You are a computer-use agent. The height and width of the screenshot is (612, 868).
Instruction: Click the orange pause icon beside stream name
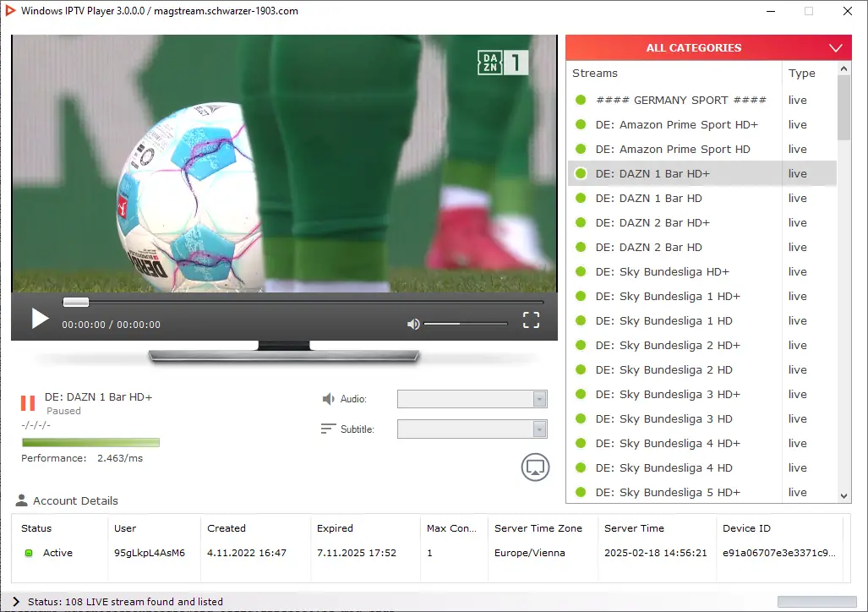tap(28, 403)
